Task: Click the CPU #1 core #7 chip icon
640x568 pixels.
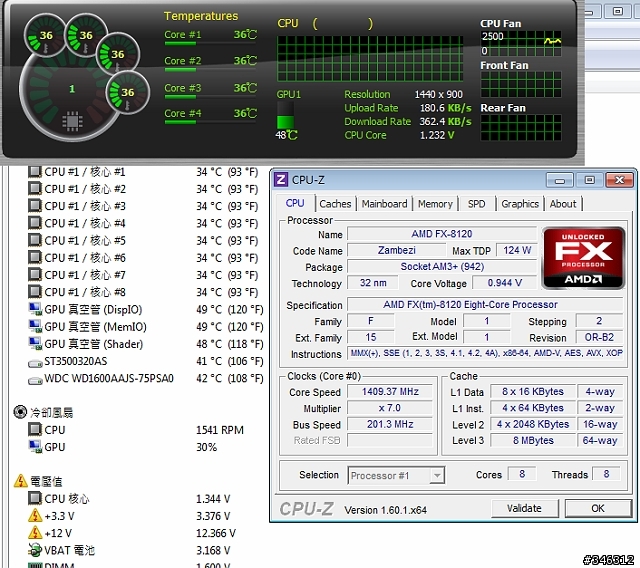Action: click(x=35, y=274)
